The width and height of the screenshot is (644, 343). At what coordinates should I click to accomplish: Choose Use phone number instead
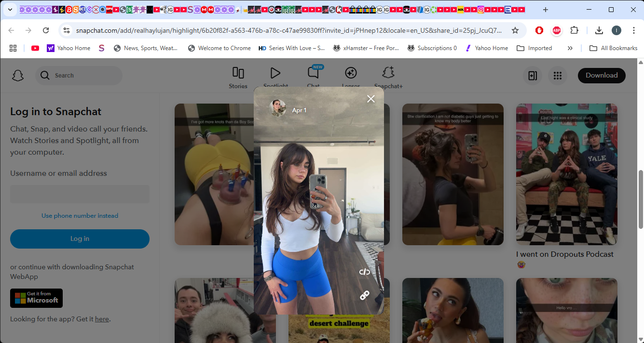pyautogui.click(x=80, y=216)
